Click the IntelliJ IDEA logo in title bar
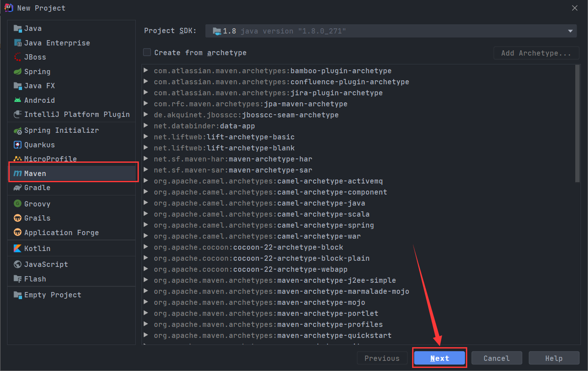 click(9, 8)
